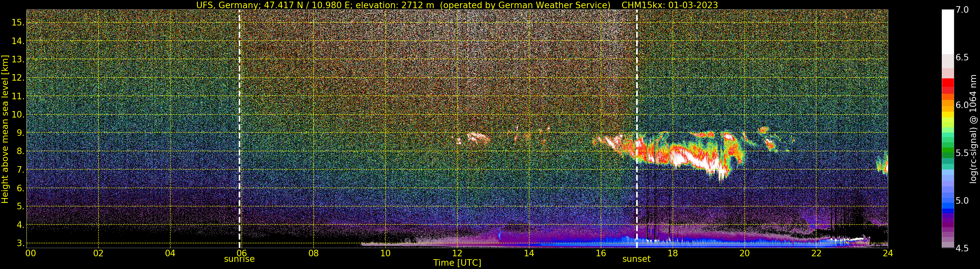Click the time tick label '12'

click(x=457, y=253)
